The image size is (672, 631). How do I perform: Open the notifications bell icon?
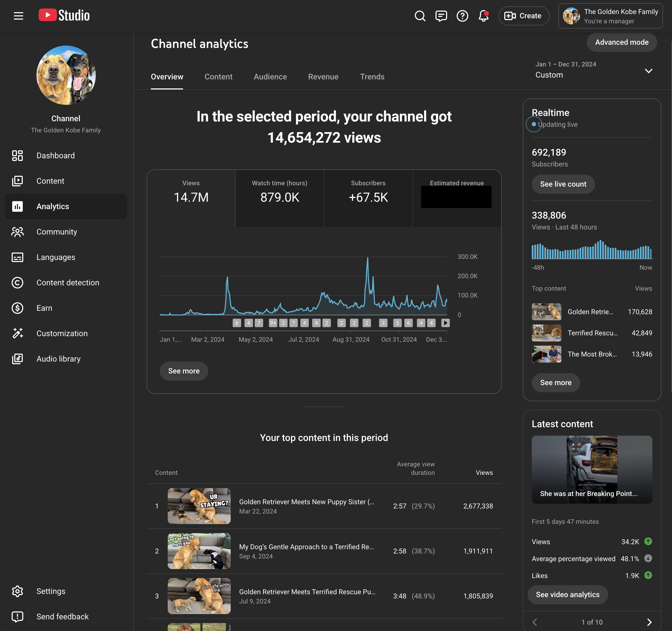pos(483,16)
